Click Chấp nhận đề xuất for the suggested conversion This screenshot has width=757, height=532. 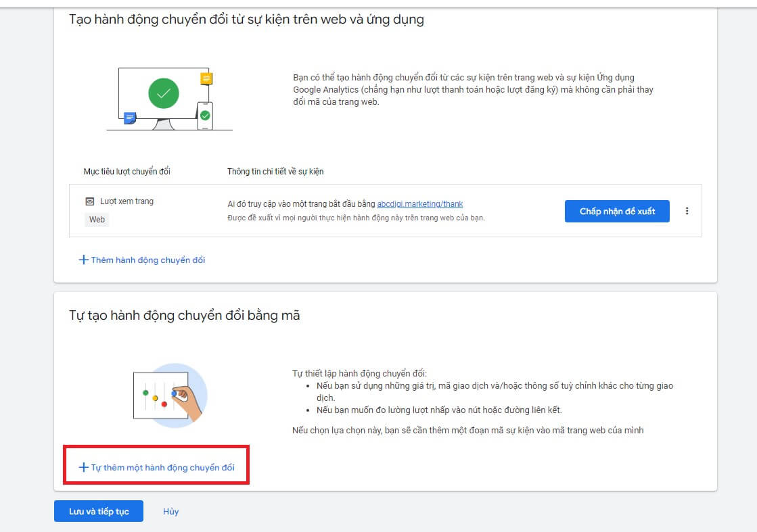(x=616, y=211)
